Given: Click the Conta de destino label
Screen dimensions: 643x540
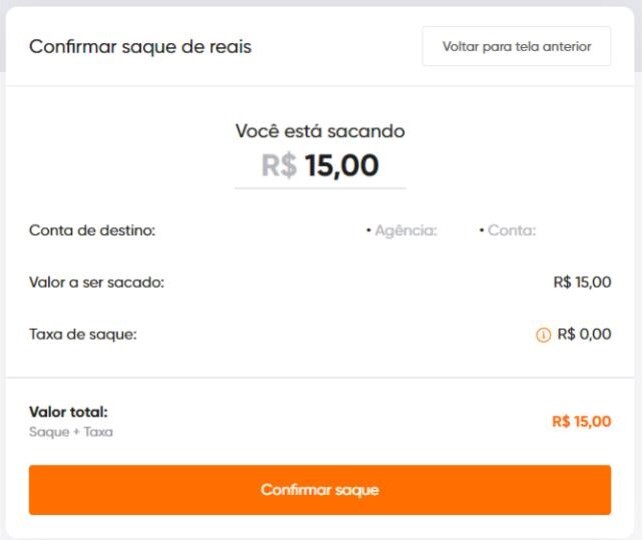Looking at the screenshot, I should tap(92, 230).
